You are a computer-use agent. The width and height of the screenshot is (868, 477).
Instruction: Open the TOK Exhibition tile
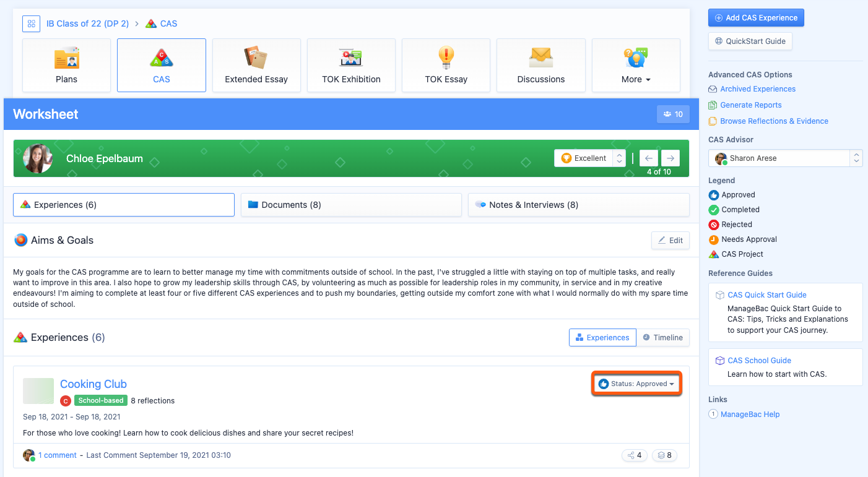pos(351,65)
